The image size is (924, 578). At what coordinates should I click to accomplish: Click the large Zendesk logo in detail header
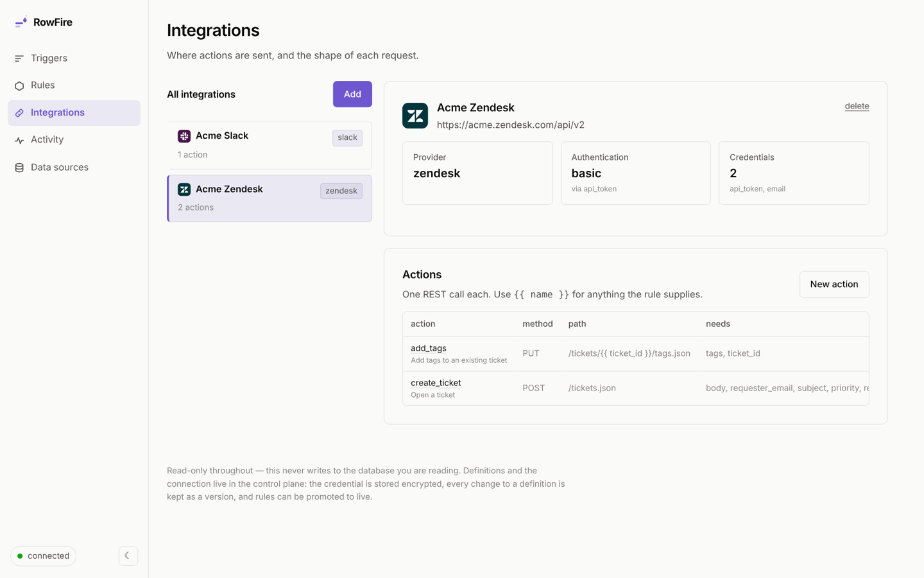tap(415, 116)
